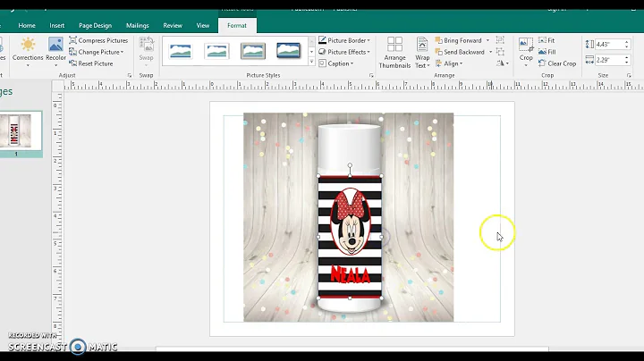Select the fourth picture style with dark frame
644x361 pixels.
[x=288, y=51]
